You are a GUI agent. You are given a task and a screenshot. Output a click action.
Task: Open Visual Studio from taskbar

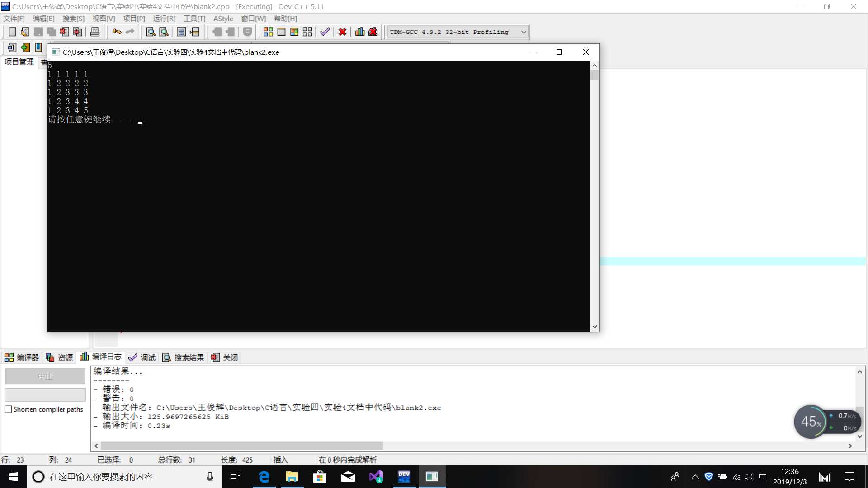tap(376, 477)
